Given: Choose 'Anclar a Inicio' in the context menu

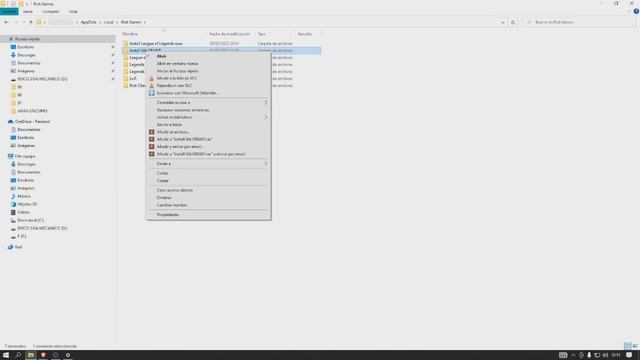Looking at the screenshot, I should tap(169, 124).
